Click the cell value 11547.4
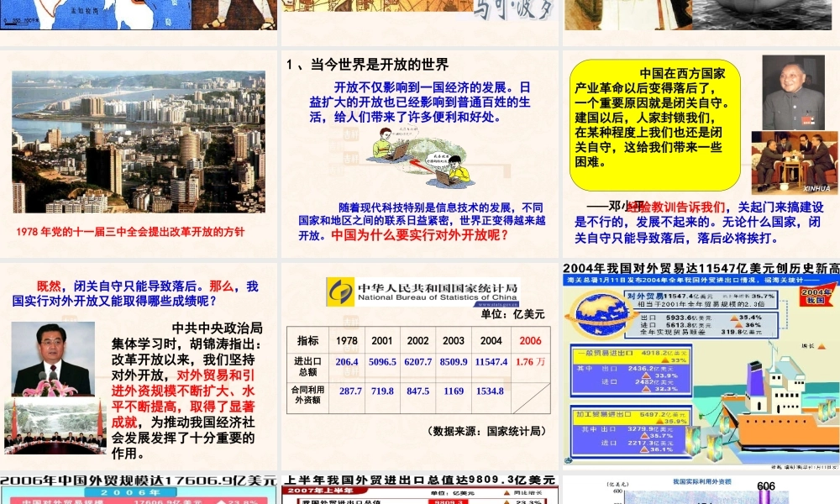This screenshot has height=504, width=840. tap(491, 362)
